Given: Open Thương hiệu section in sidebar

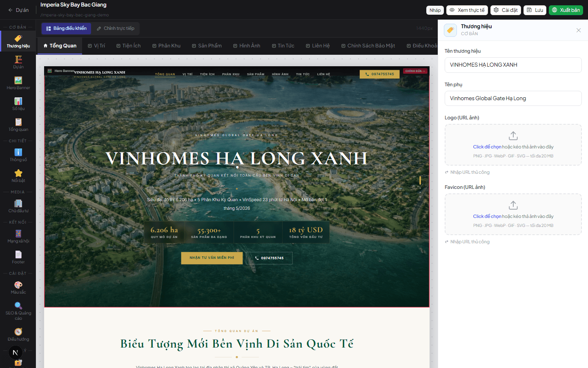Looking at the screenshot, I should coord(18,41).
